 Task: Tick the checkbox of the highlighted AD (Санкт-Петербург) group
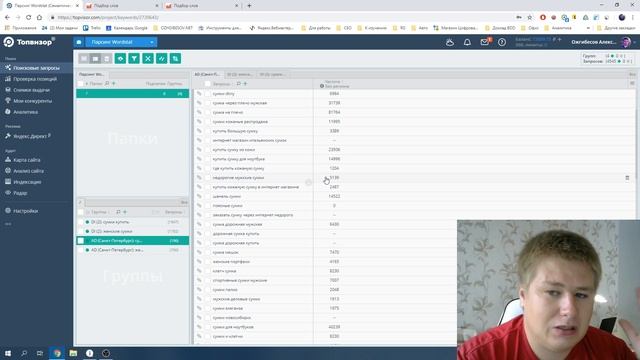(x=81, y=241)
